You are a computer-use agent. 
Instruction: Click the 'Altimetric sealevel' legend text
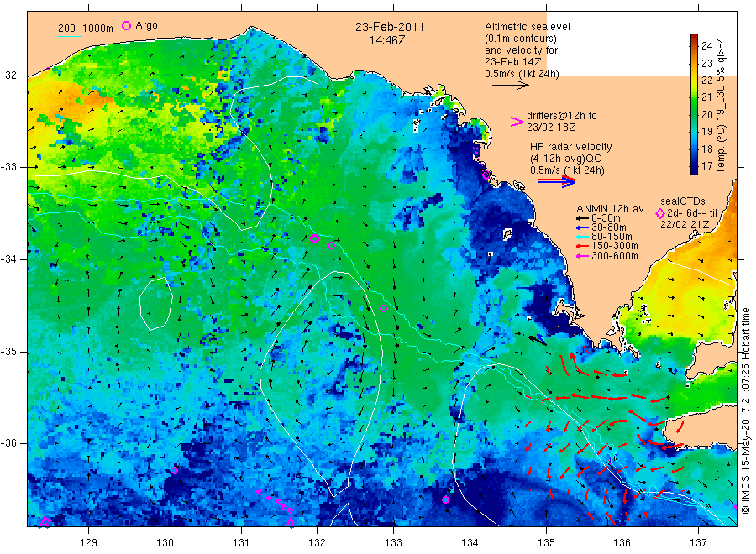528,27
